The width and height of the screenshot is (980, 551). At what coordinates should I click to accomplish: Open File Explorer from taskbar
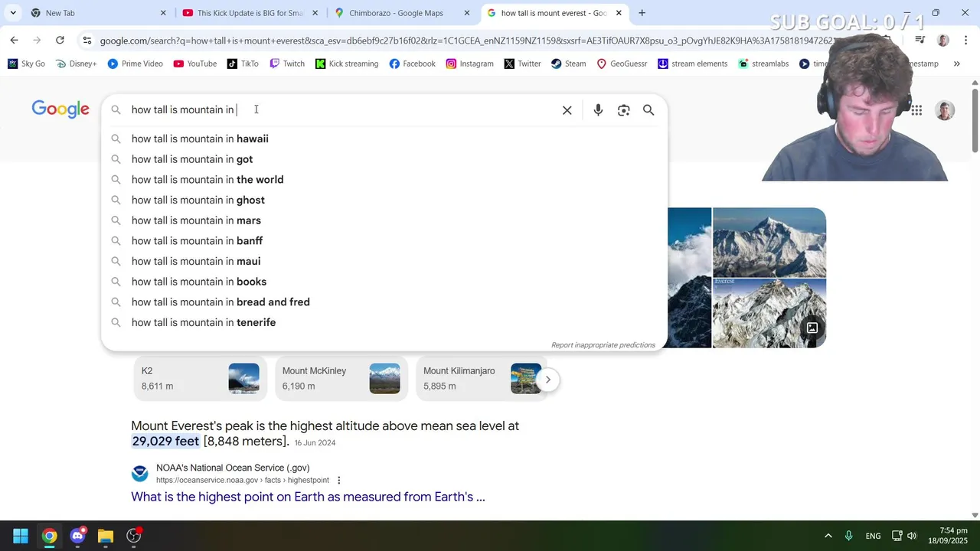coord(106,536)
